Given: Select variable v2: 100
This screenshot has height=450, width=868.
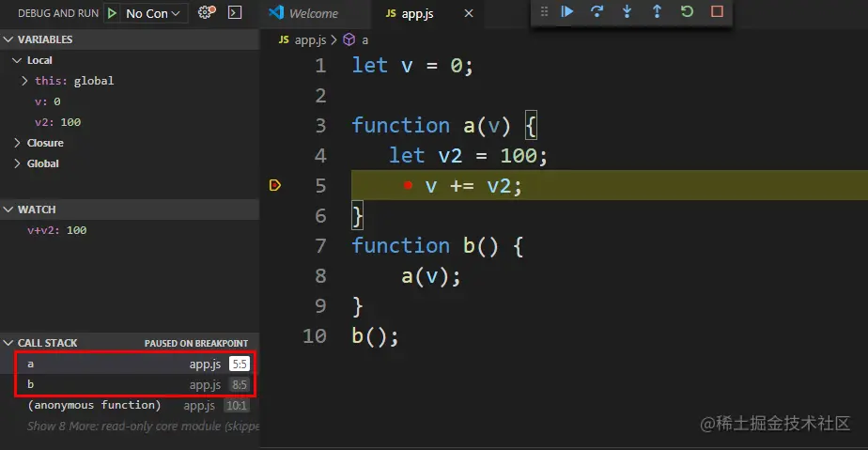Looking at the screenshot, I should pyautogui.click(x=57, y=122).
